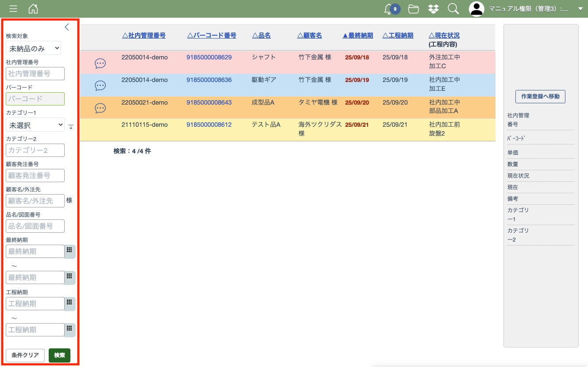Go to the home page icon
Image resolution: width=588 pixels, height=367 pixels.
33,9
